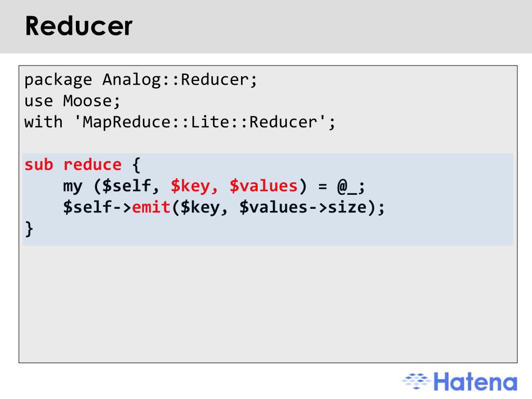Click the Hatena brand text
The width and height of the screenshot is (532, 399).
475,382
